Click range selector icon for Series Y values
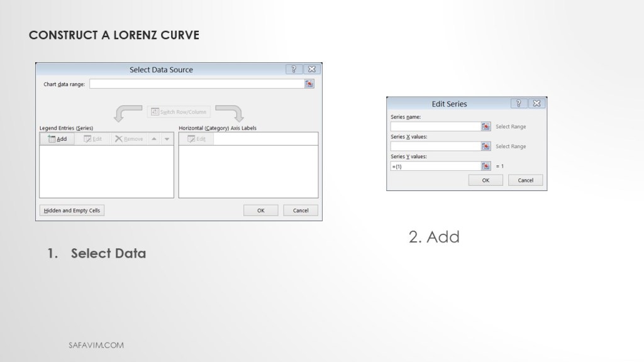The image size is (644, 362). (486, 166)
